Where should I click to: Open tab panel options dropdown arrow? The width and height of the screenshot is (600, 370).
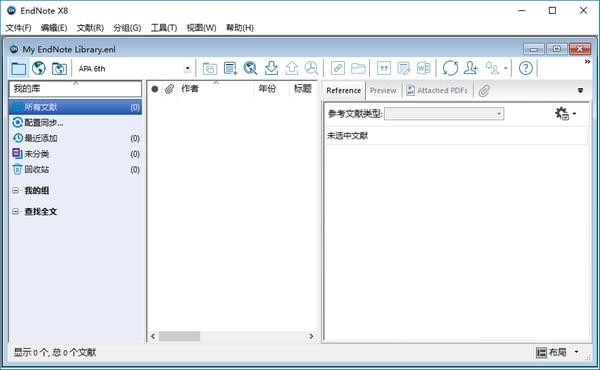[x=580, y=91]
